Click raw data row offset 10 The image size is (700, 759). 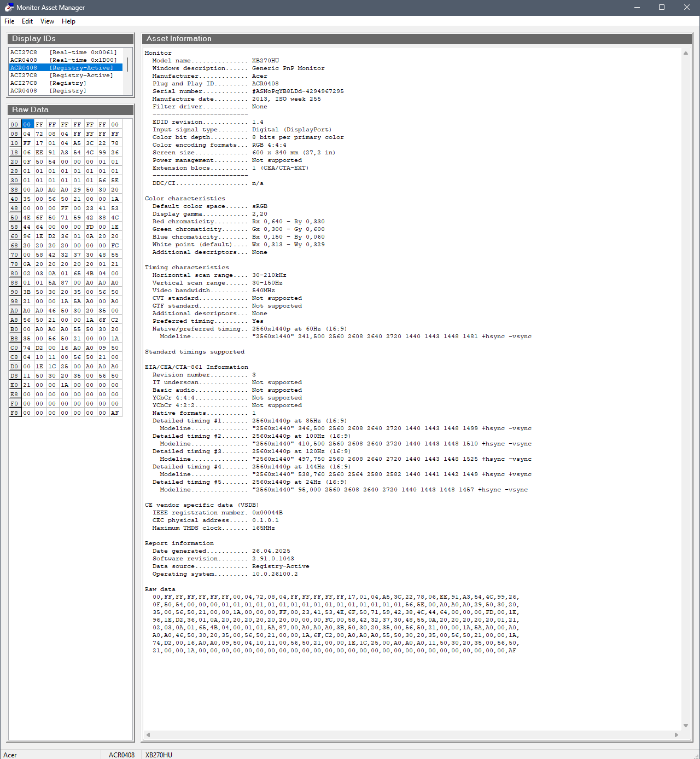[15, 143]
